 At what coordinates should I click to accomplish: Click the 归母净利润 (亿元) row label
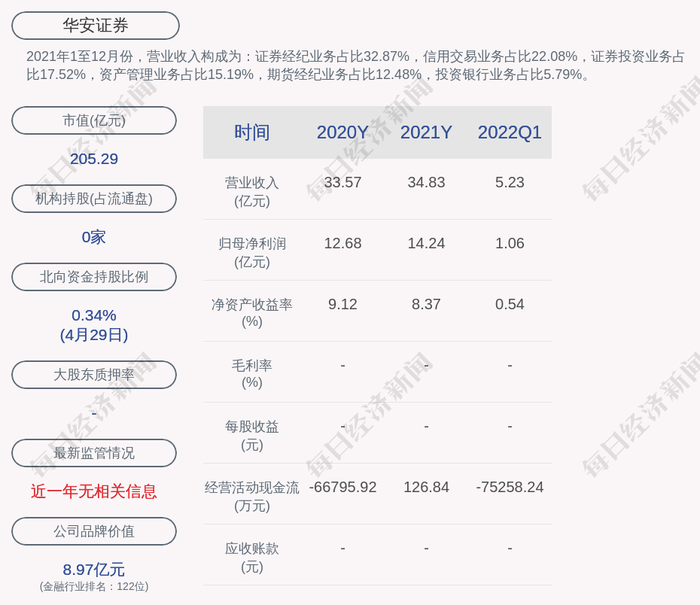click(252, 253)
